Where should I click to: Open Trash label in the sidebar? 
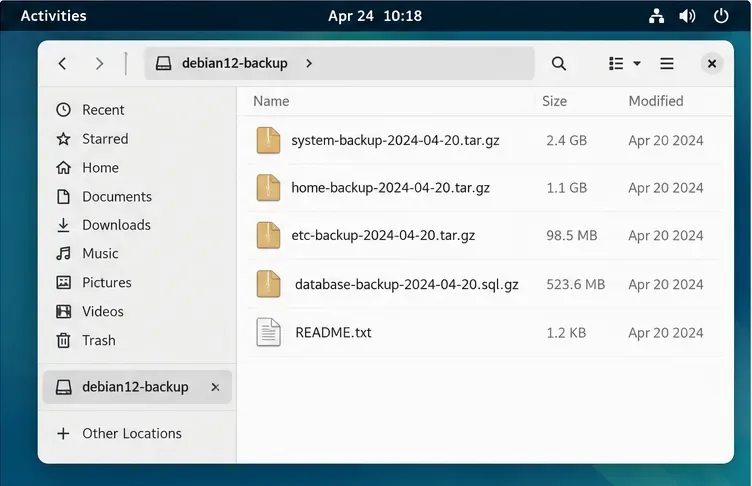[99, 340]
